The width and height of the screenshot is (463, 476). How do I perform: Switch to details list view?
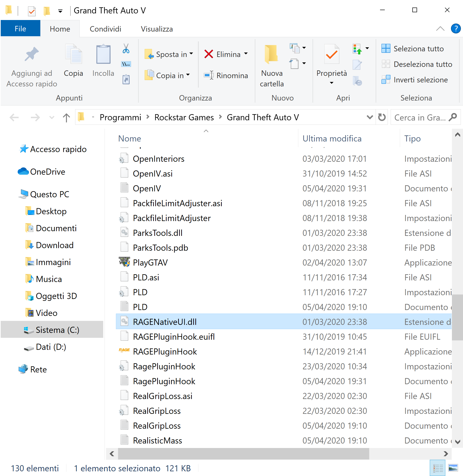438,468
